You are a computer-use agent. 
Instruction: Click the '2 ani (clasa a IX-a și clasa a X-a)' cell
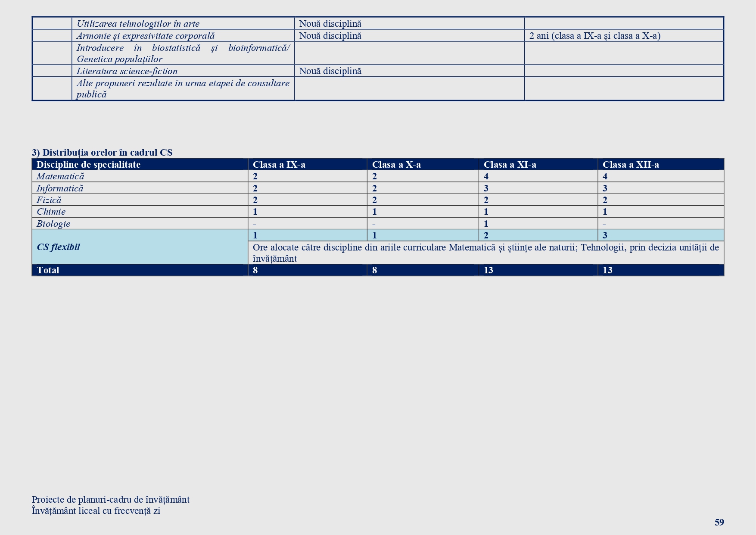pyautogui.click(x=594, y=36)
